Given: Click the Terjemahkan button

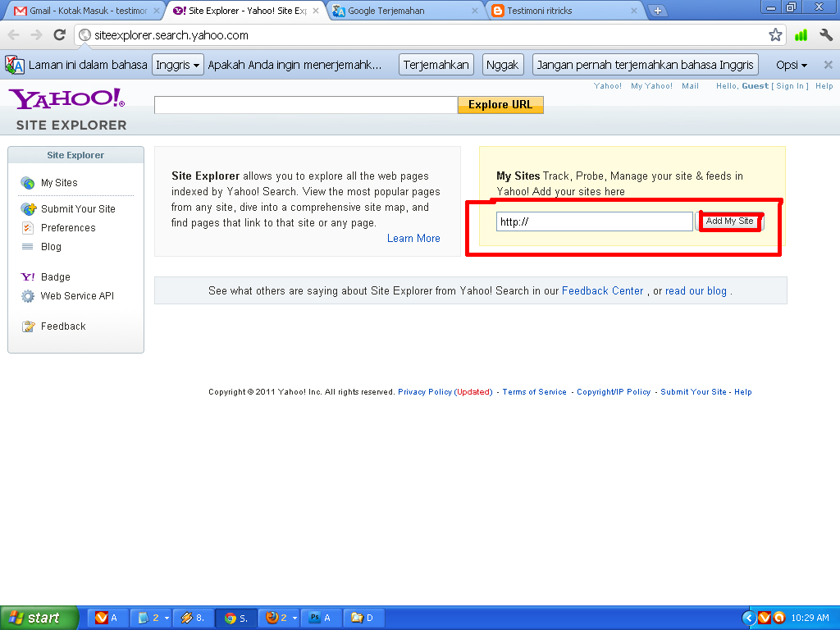Looking at the screenshot, I should click(436, 65).
